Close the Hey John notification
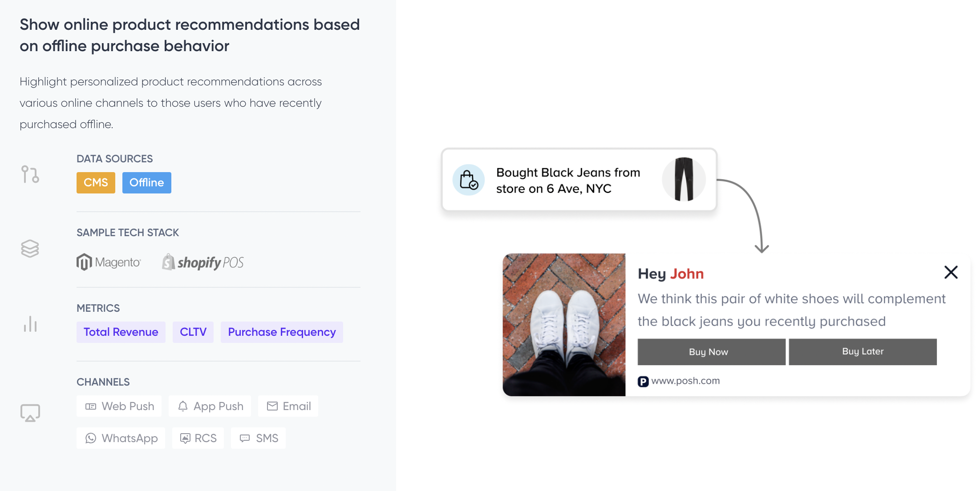This screenshot has width=980, height=491. [951, 272]
